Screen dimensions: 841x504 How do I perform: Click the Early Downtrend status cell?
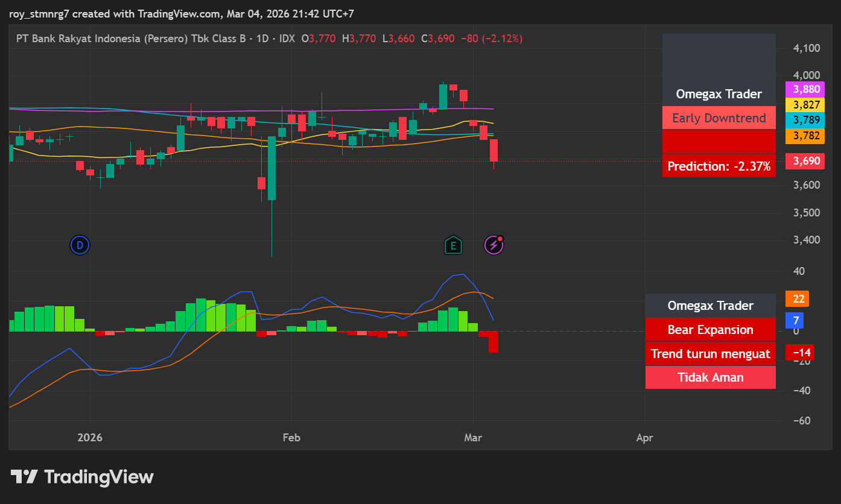(x=719, y=118)
